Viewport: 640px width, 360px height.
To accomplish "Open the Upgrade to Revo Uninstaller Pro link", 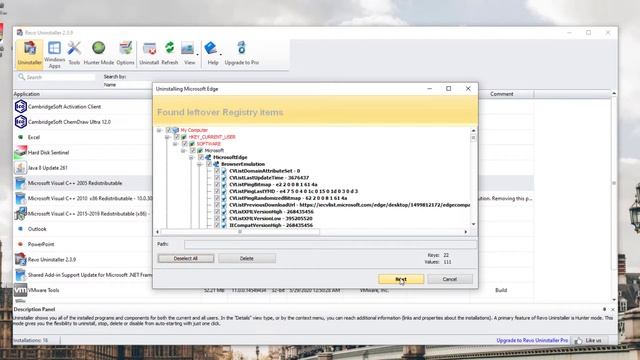I will [532, 340].
